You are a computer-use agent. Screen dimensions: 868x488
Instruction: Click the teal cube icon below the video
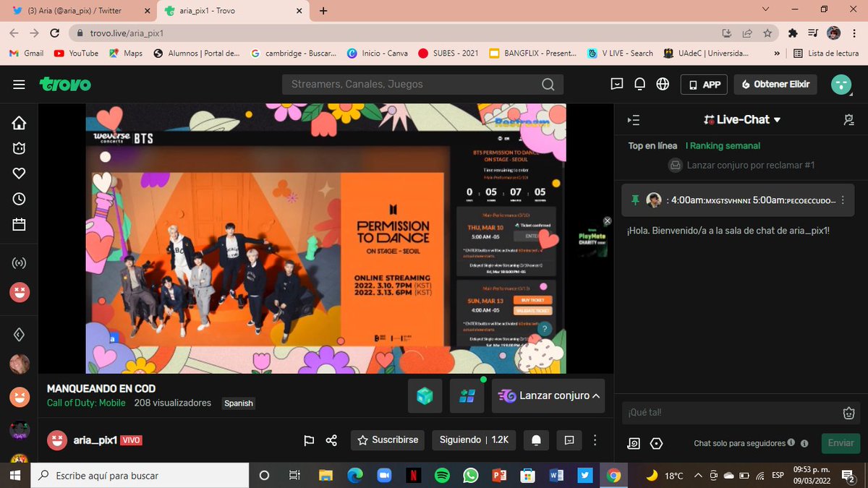425,395
